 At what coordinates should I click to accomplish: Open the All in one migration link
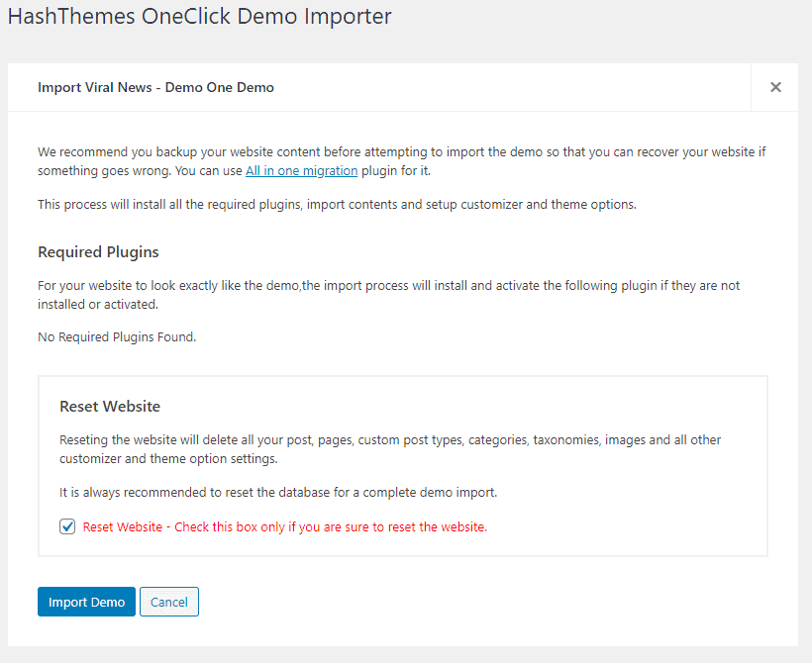301,171
